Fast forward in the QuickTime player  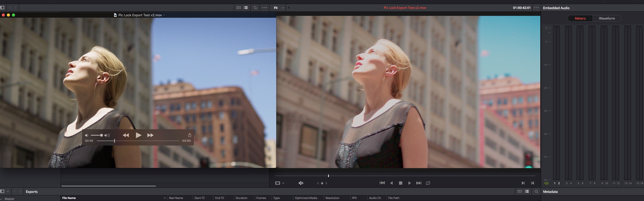click(150, 135)
